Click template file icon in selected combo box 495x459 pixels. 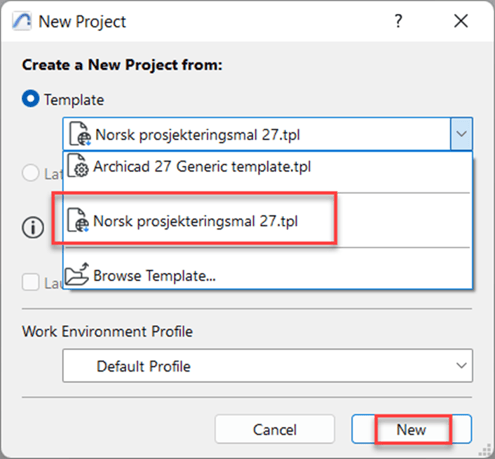80,134
